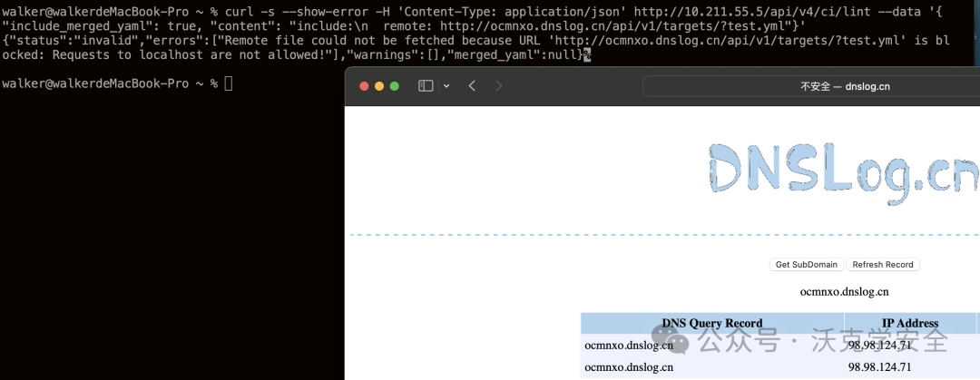Go forward with the Safari forward arrow
Screen dimensions: 980x380
pos(499,86)
